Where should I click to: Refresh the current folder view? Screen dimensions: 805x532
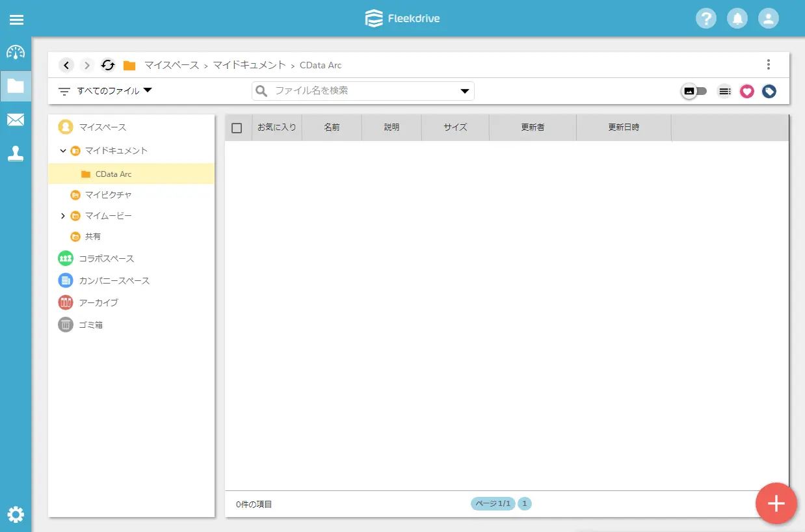pos(108,65)
